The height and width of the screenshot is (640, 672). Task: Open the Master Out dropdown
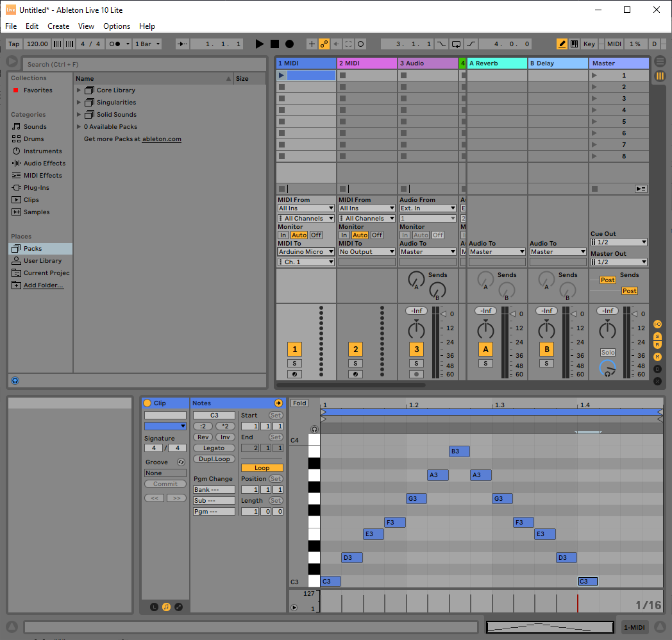(619, 262)
